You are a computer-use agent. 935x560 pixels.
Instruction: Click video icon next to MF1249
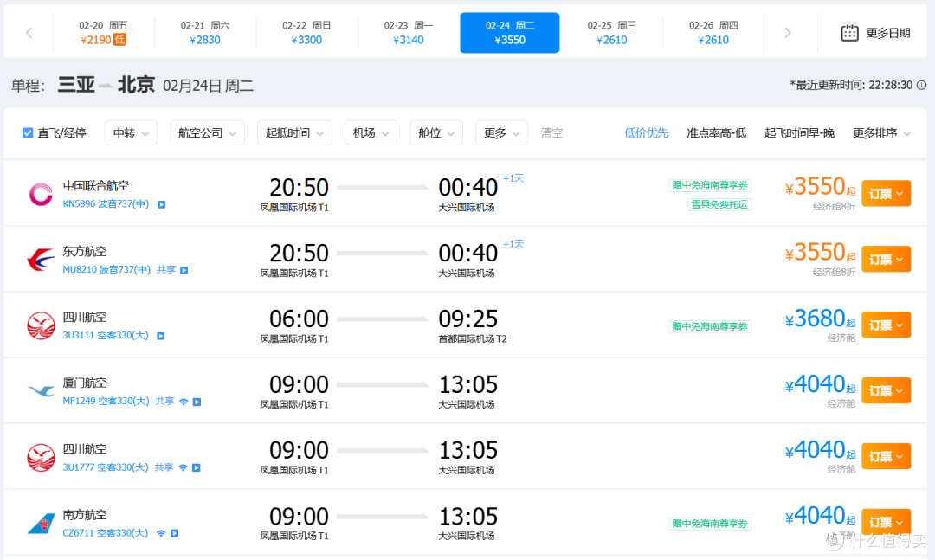(x=197, y=402)
